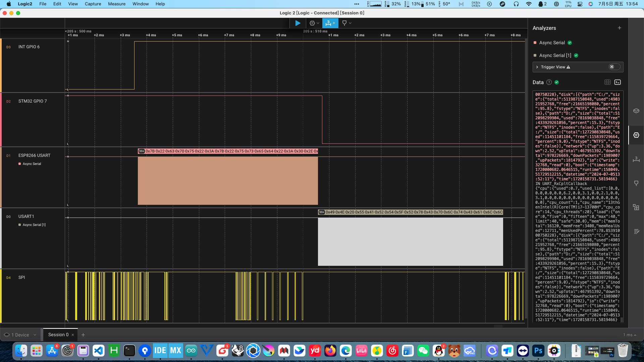Close the Session 0 tab
Viewport: 644px width, 362px height.
point(73,335)
